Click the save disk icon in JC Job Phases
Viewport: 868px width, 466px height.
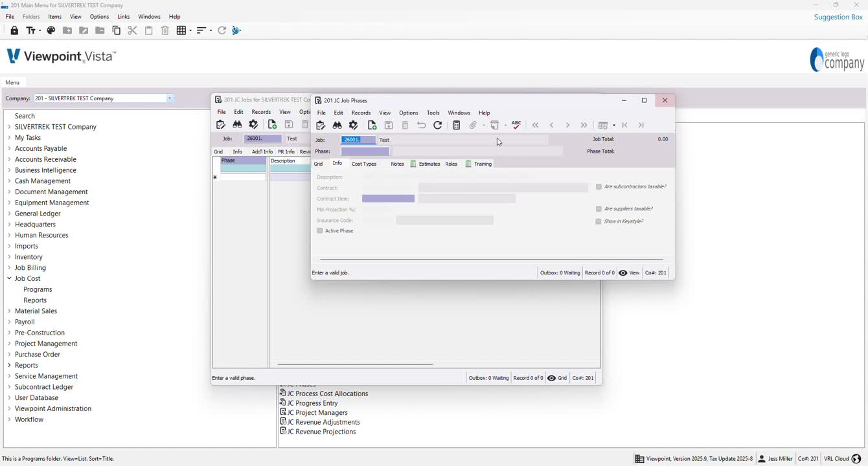click(x=389, y=126)
